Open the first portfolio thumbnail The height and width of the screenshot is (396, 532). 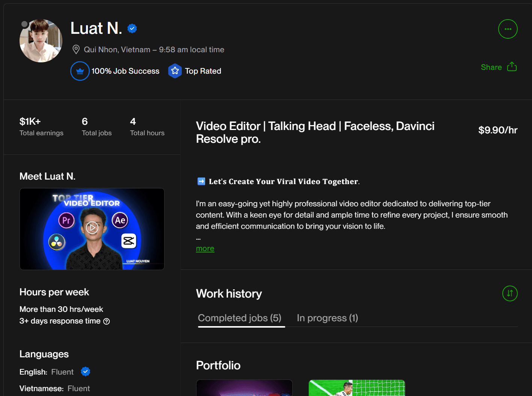244,388
